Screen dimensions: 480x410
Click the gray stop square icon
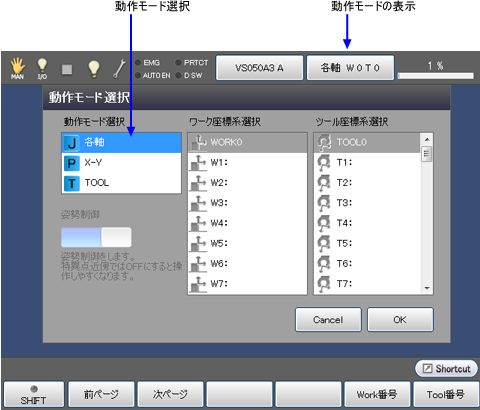[67, 69]
